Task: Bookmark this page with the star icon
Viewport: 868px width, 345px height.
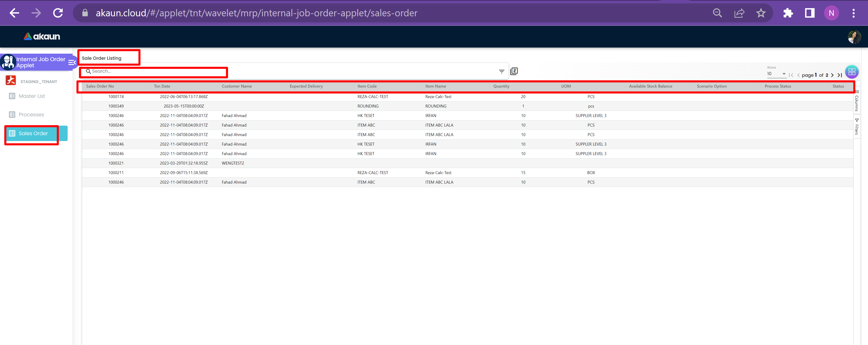Action: tap(761, 13)
